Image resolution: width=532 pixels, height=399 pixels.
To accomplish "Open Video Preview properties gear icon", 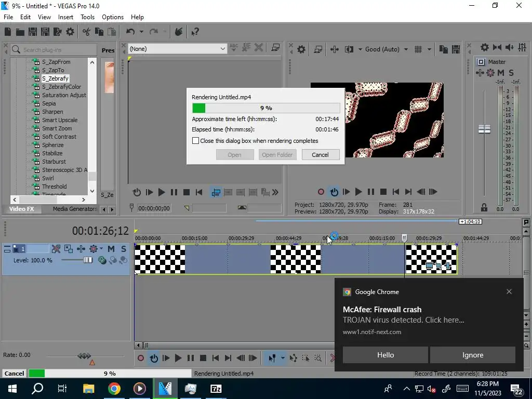I will [301, 49].
